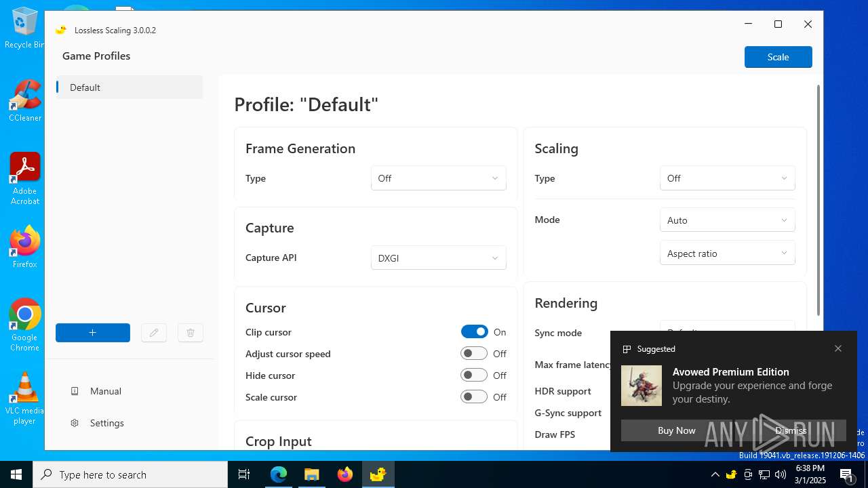868x488 pixels.
Task: Click the vertical scrollbar in profile panel
Action: click(x=818, y=200)
